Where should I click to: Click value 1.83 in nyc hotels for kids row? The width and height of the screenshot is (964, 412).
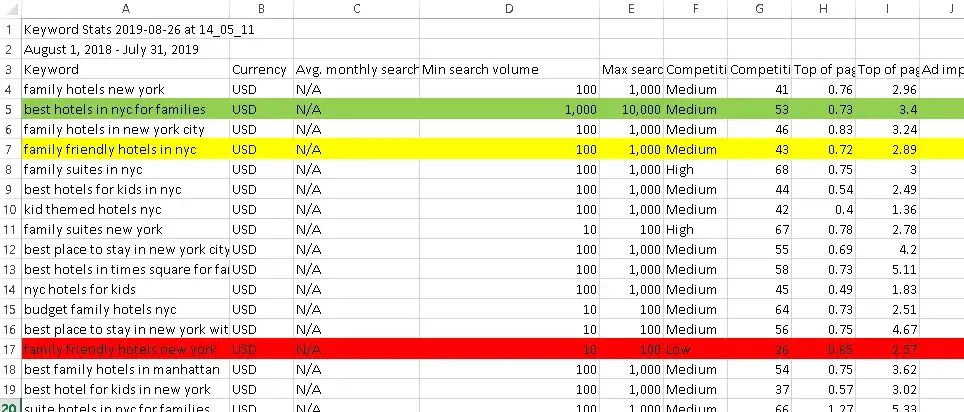pos(887,290)
